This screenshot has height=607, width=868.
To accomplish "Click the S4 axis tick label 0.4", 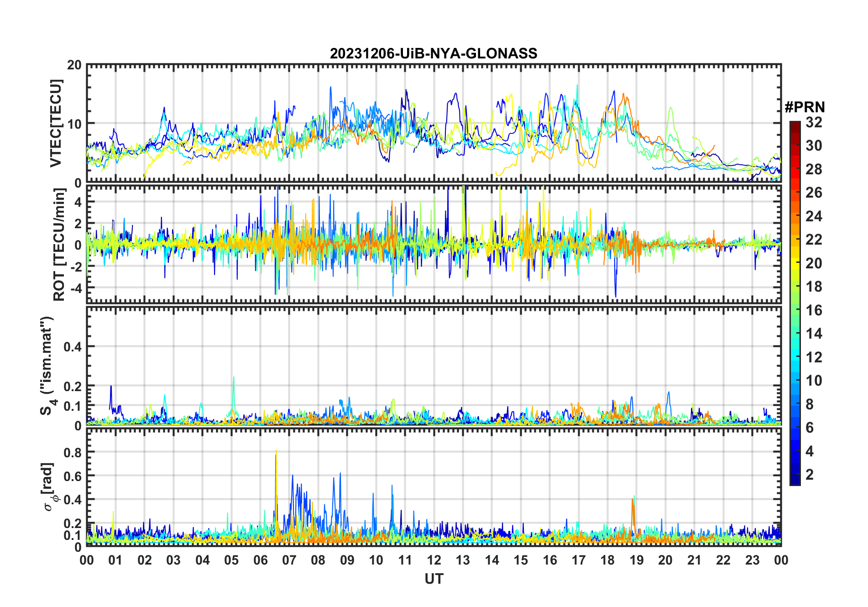I will (73, 347).
